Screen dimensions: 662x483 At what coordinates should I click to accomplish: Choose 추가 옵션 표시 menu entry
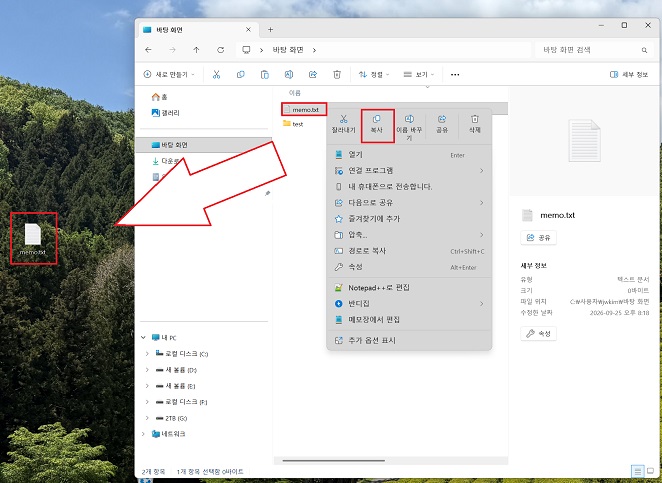tap(409, 340)
